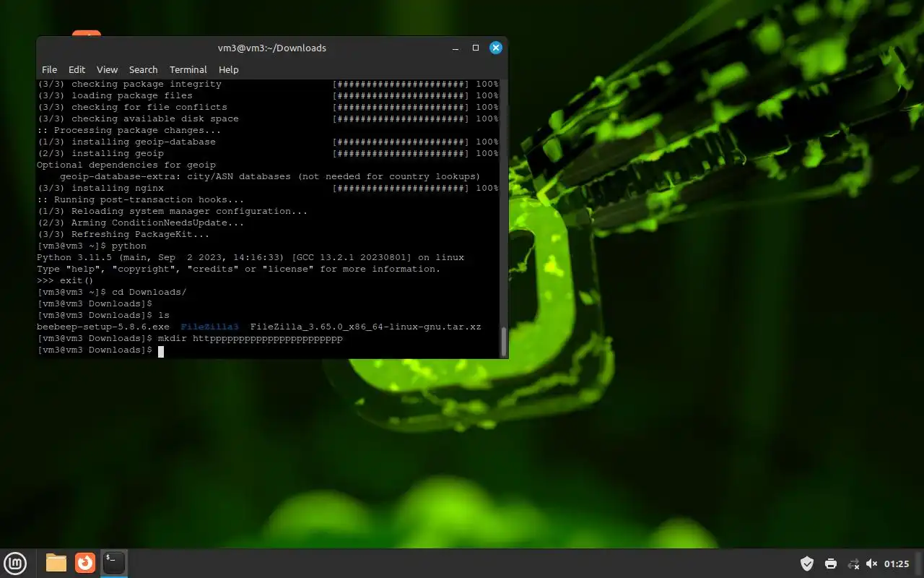Viewport: 924px width, 578px height.
Task: Click the '(3/3) installing nginx' line
Action: 268,188
